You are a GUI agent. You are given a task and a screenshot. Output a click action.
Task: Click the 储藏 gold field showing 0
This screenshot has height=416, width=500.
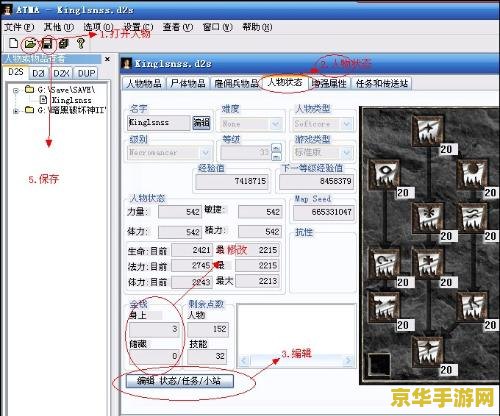point(155,356)
